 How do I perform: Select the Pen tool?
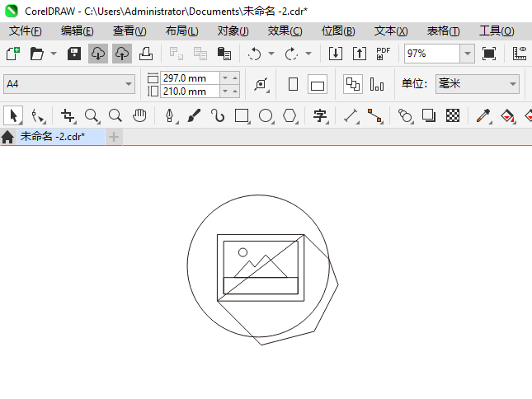(170, 116)
